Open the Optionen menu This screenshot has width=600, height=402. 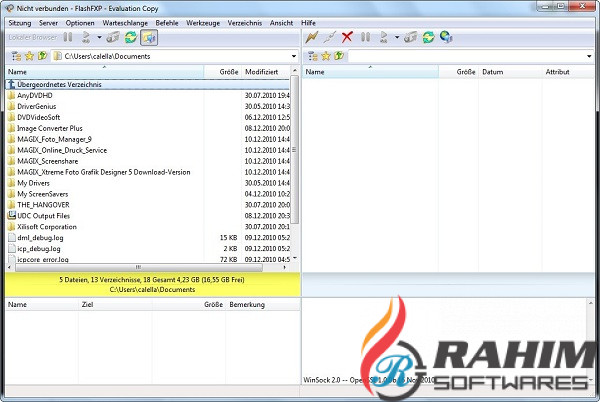coord(80,23)
